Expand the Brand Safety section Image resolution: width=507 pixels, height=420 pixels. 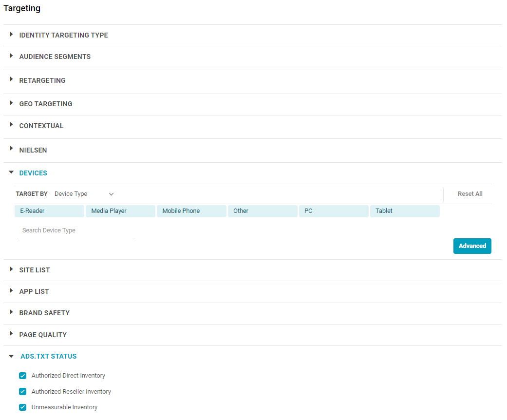tap(44, 313)
